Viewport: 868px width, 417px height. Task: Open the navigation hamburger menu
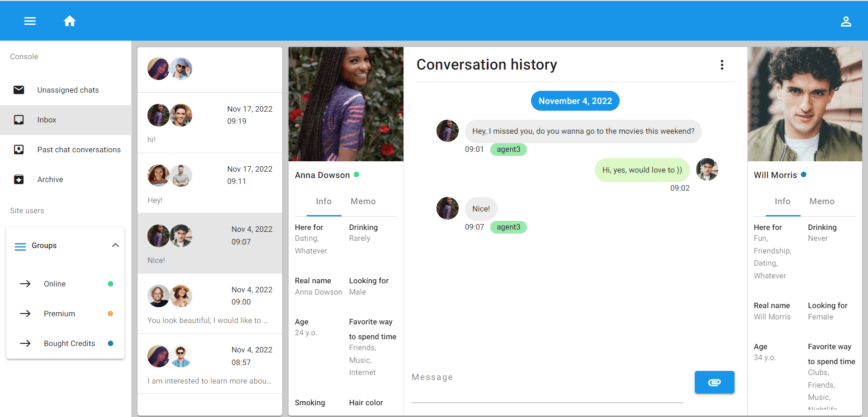(30, 21)
